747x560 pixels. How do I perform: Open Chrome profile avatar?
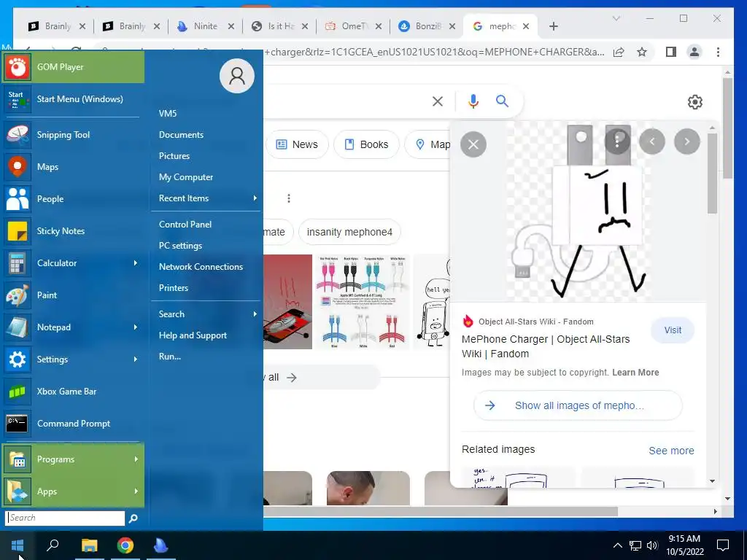[694, 52]
